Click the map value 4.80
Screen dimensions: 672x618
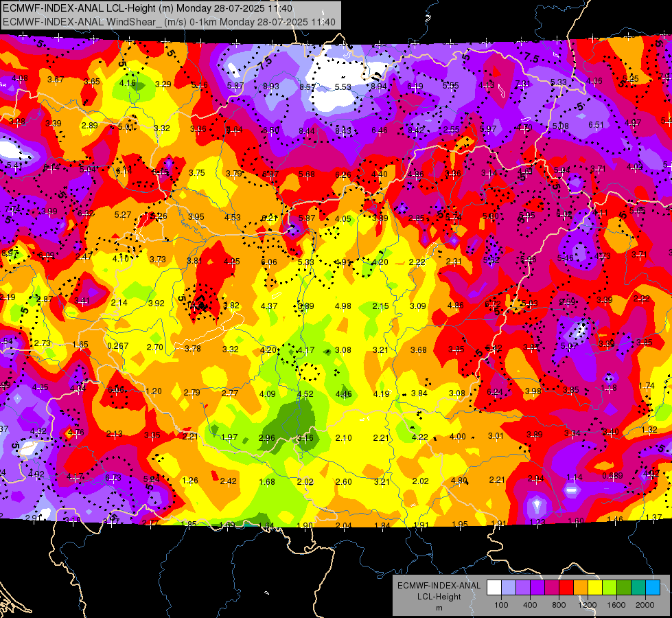pos(459,481)
